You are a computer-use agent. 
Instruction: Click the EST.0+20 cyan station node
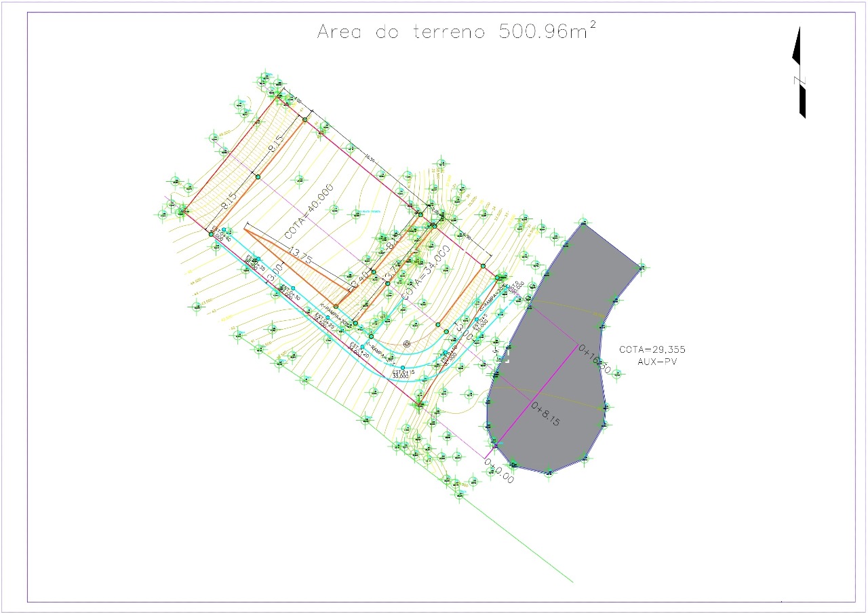(362, 347)
